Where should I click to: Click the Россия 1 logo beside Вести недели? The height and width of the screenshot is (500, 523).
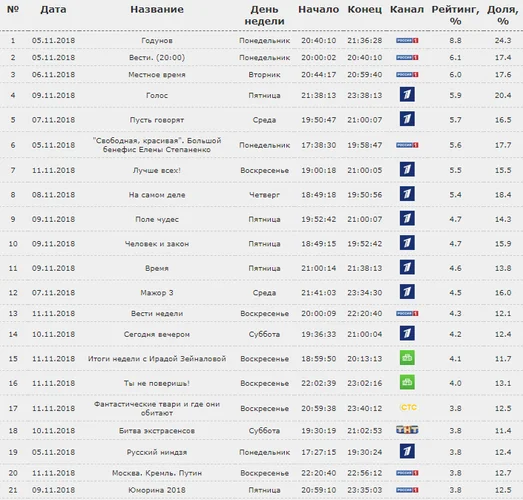(407, 313)
